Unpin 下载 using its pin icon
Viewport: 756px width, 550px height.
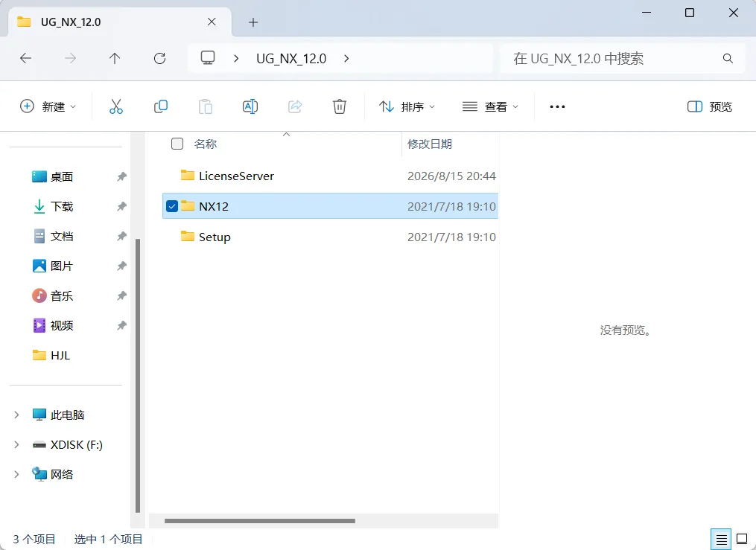click(121, 207)
